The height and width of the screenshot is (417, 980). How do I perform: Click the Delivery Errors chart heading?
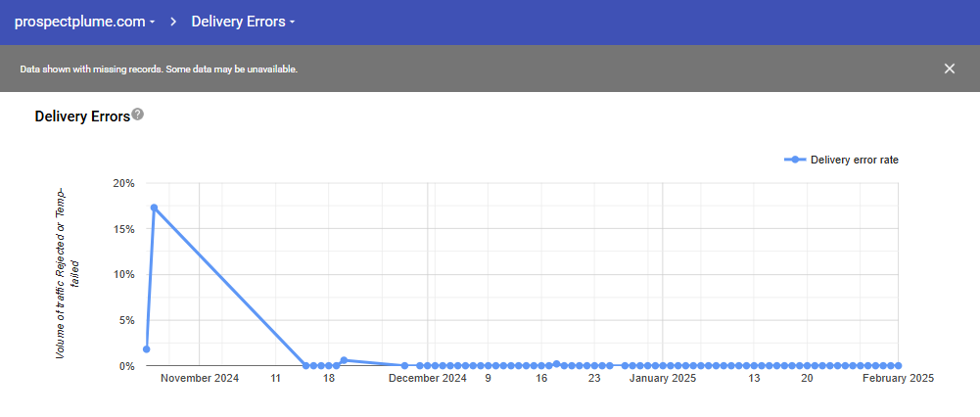coord(82,116)
